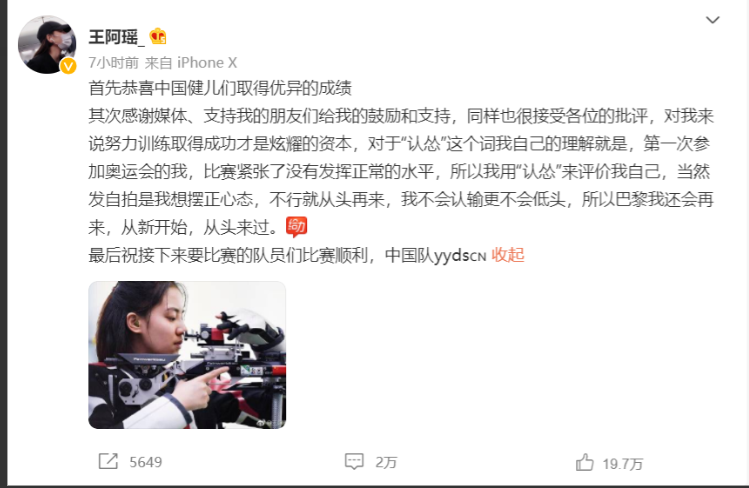Image resolution: width=749 pixels, height=488 pixels.
Task: Click the CN flag emoji after yyds
Action: click(478, 257)
